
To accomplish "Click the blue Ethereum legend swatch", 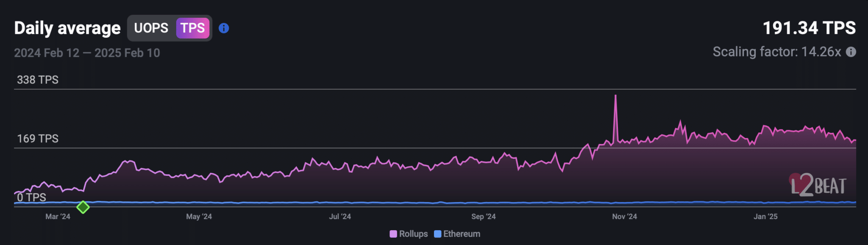I will point(438,234).
